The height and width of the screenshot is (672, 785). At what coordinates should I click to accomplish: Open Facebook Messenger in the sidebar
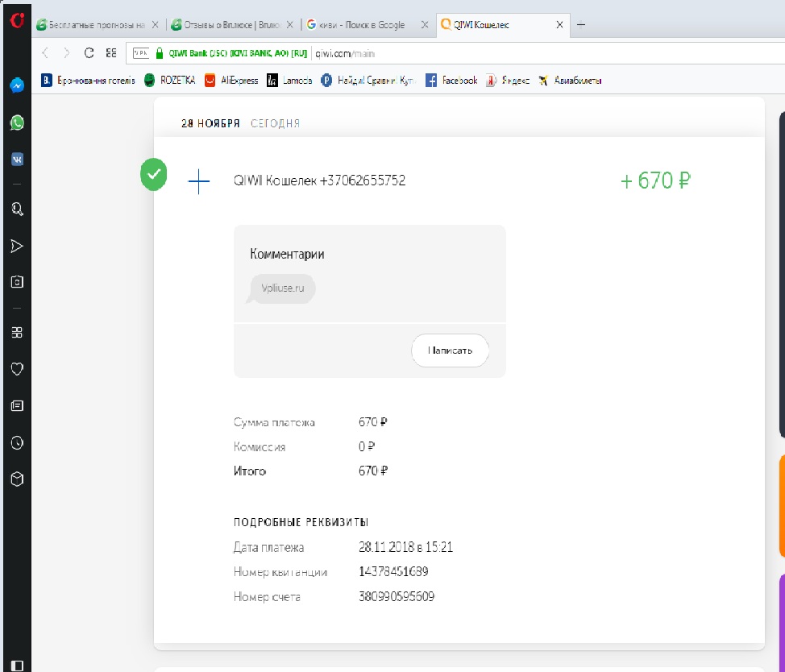(17, 85)
